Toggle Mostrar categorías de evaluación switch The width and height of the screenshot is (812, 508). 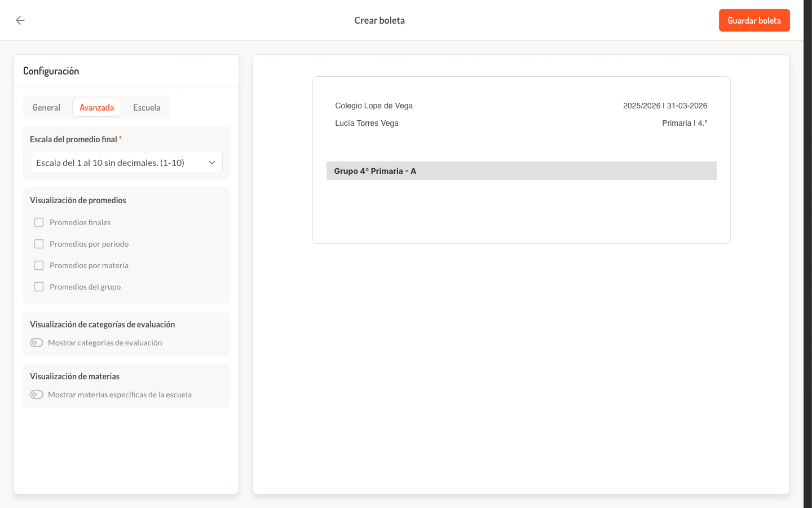(x=37, y=343)
